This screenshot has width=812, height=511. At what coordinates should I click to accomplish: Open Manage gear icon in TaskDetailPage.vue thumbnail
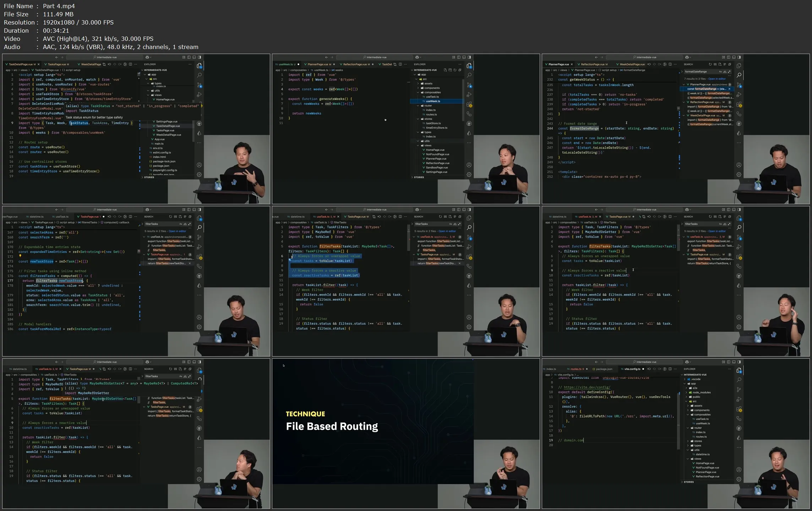pyautogui.click(x=199, y=174)
